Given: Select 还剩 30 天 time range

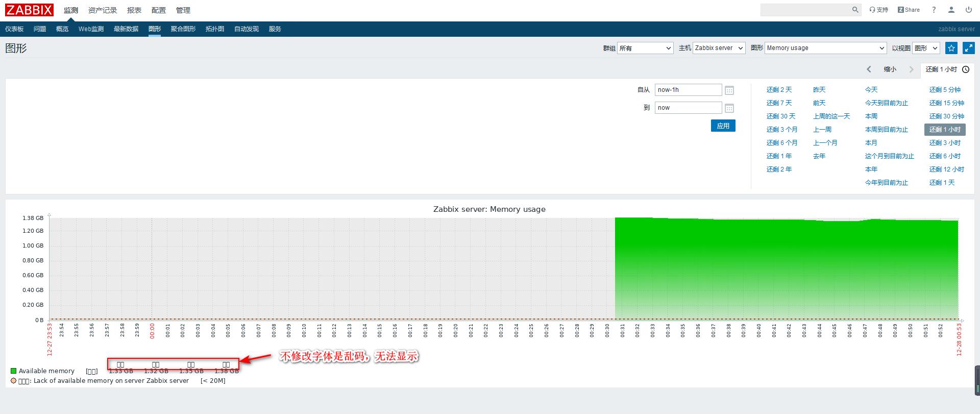Looking at the screenshot, I should click(x=781, y=116).
